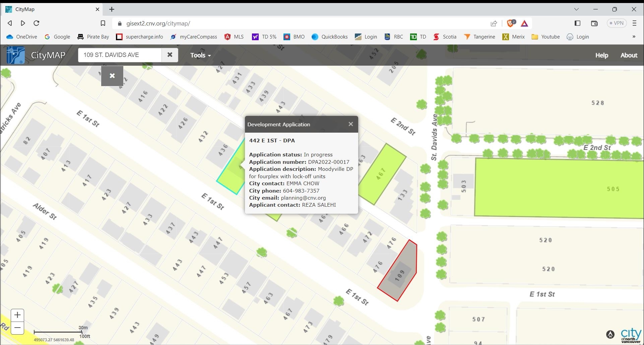Viewport: 644px width, 345px height.
Task: Open the Brave Wallet icon
Action: pos(594,23)
